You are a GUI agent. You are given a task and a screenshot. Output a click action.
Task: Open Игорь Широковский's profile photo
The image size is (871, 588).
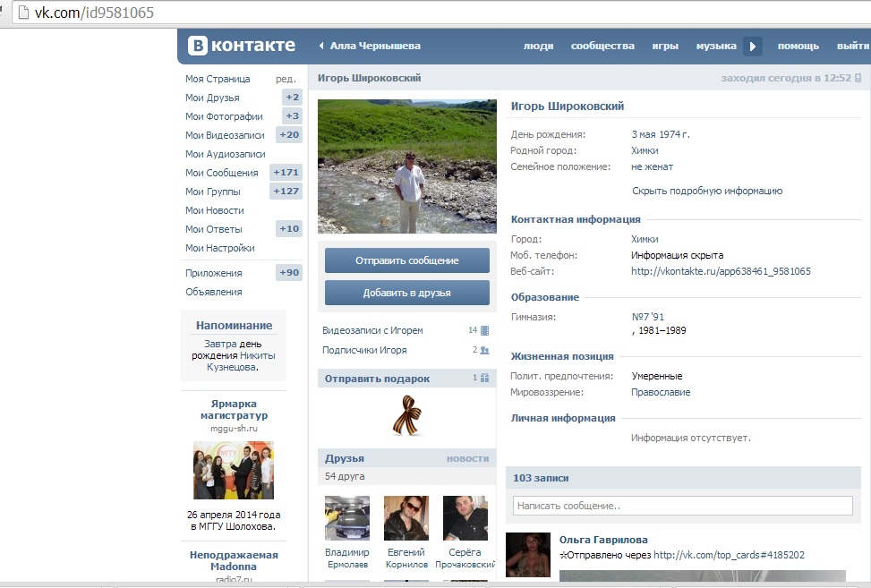[407, 166]
